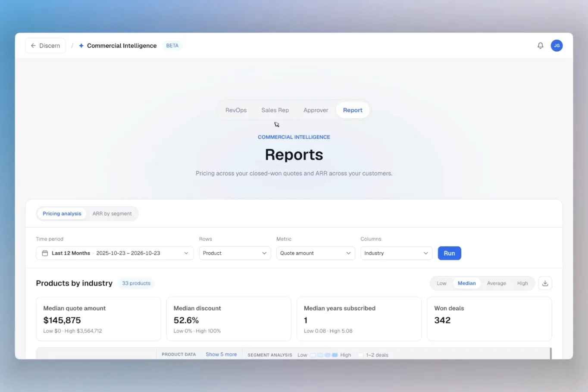Select the Report tab
The width and height of the screenshot is (588, 392).
click(353, 110)
